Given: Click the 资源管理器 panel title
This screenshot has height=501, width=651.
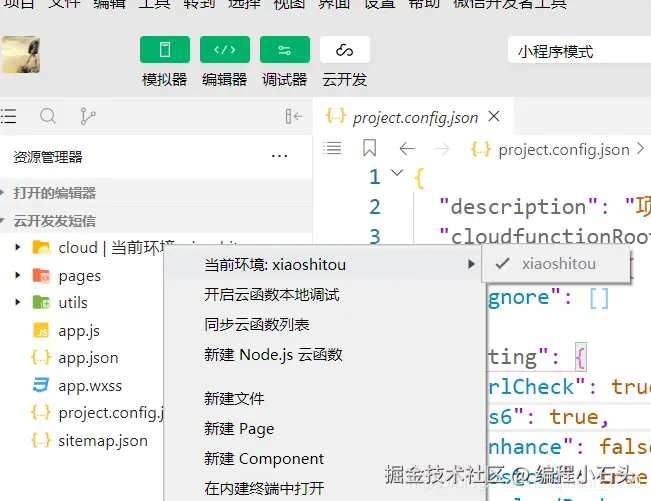Looking at the screenshot, I should point(48,157).
